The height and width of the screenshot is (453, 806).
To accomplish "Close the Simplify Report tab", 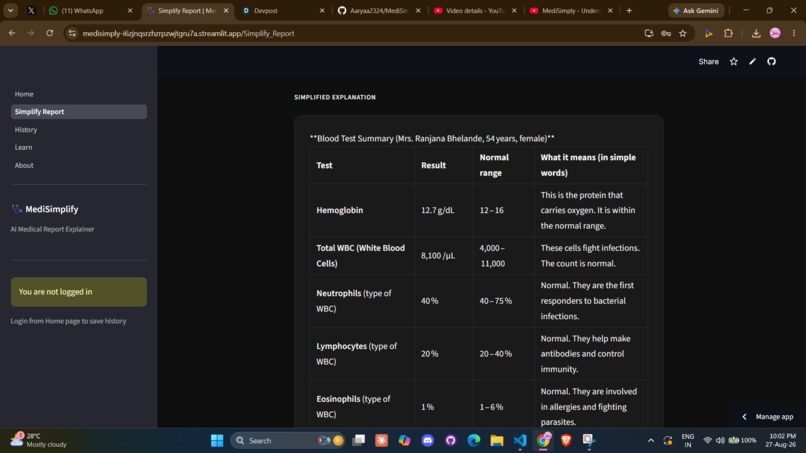I will point(226,10).
